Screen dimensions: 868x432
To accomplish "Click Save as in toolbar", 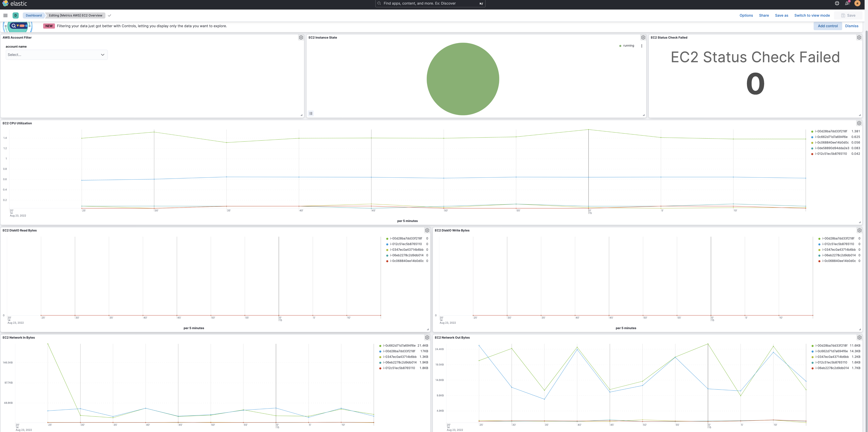I will tap(781, 15).
